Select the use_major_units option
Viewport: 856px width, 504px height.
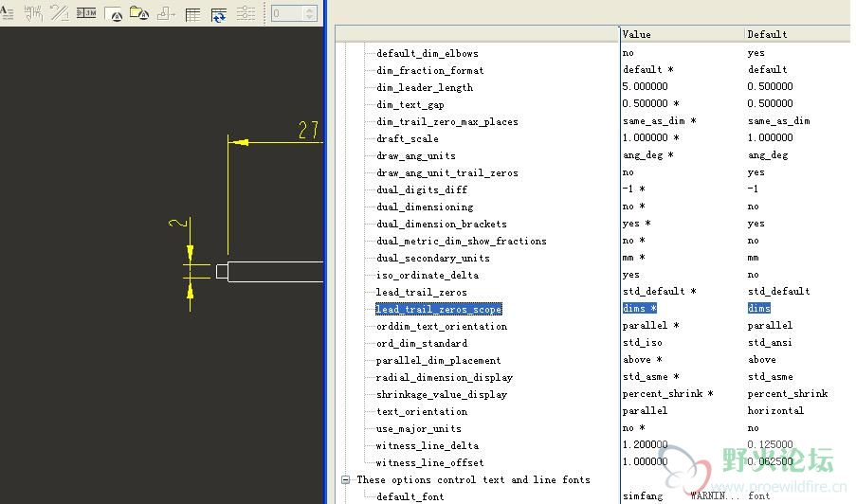pyautogui.click(x=419, y=428)
